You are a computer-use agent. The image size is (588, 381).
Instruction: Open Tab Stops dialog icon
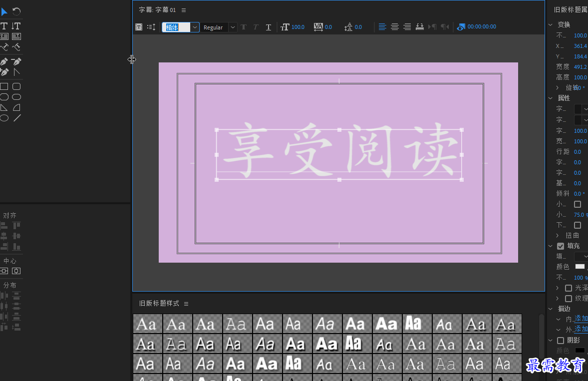click(x=420, y=26)
